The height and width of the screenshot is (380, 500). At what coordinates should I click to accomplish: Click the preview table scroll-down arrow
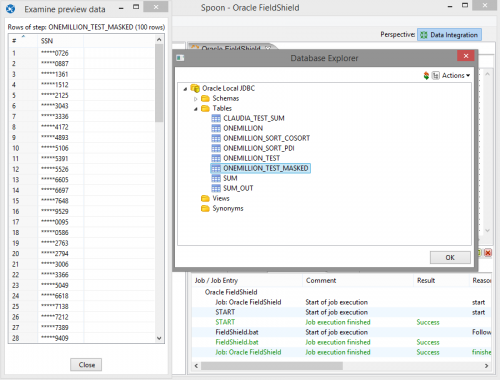coord(159,338)
